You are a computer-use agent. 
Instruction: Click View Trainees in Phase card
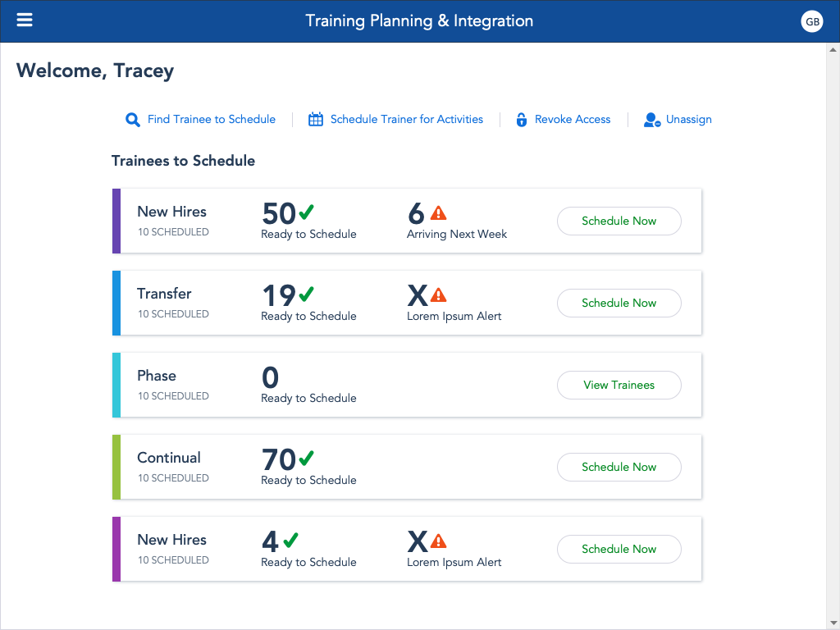pyautogui.click(x=619, y=385)
